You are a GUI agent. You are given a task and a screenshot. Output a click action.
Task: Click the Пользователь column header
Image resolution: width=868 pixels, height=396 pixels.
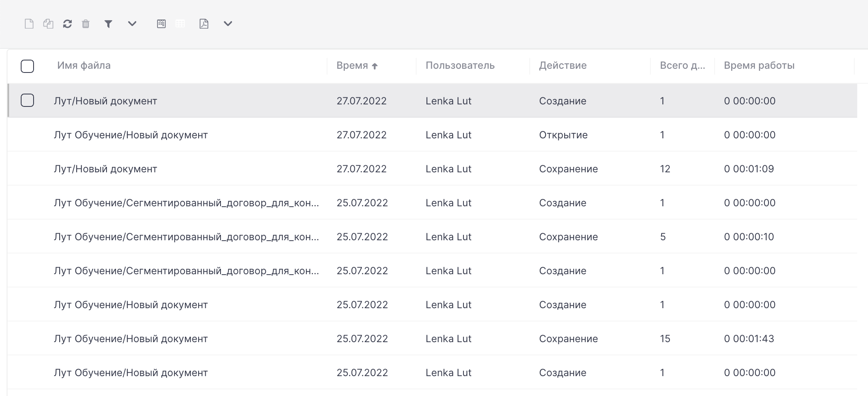[x=460, y=65]
